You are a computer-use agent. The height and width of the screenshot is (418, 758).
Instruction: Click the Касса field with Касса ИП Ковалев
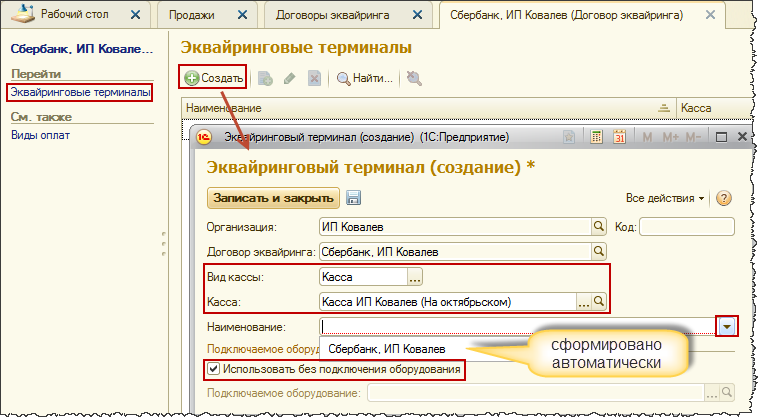click(448, 302)
